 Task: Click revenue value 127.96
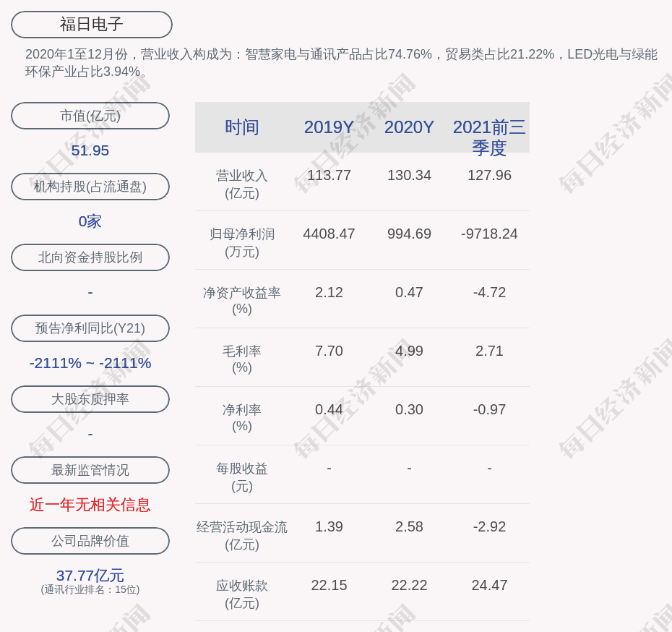tap(489, 176)
